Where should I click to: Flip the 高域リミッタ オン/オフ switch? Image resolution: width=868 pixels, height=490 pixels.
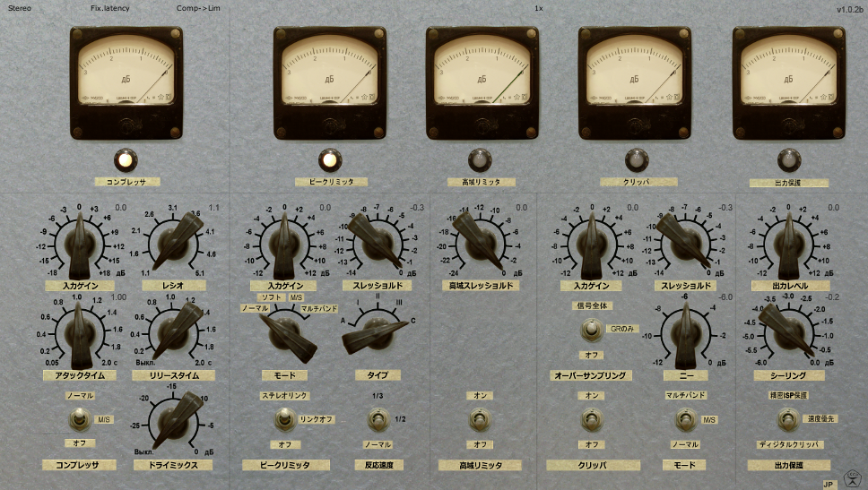tap(480, 420)
